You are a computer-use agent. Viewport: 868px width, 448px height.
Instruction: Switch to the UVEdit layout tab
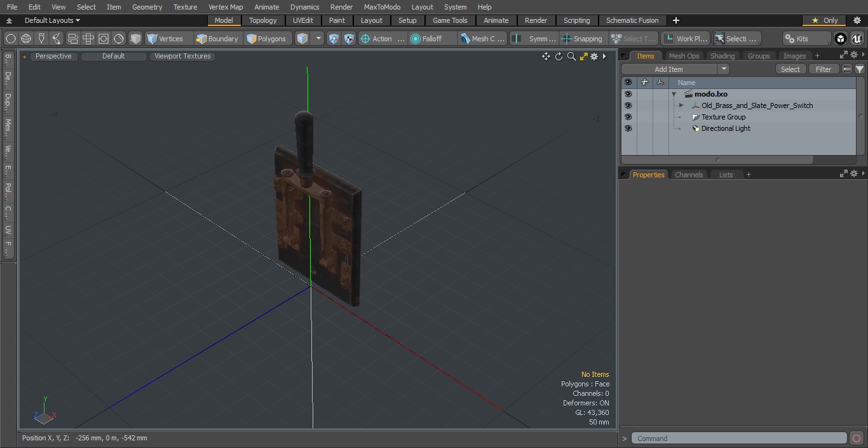[303, 20]
